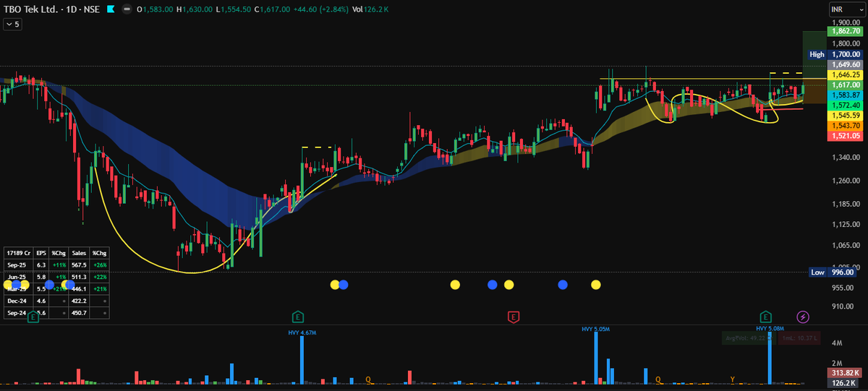Click the green E marker overlapping the Sep-24 row
868x391 pixels.
click(x=33, y=317)
